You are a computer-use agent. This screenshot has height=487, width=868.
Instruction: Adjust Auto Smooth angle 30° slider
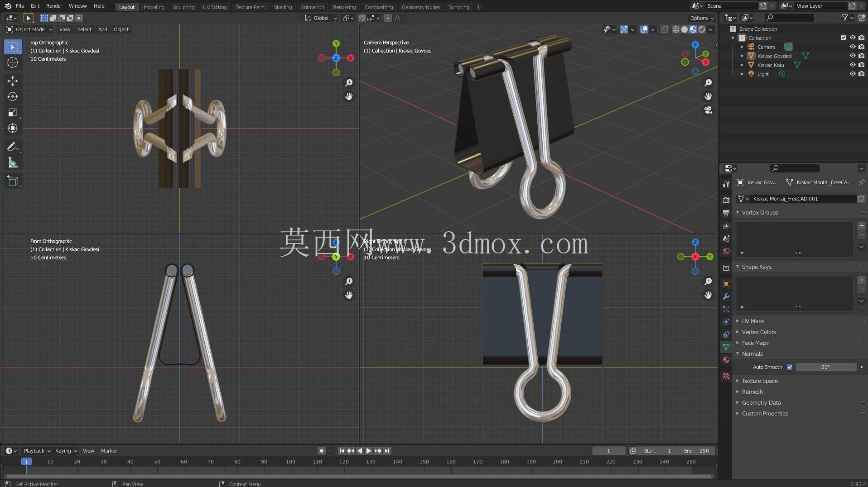tap(826, 367)
